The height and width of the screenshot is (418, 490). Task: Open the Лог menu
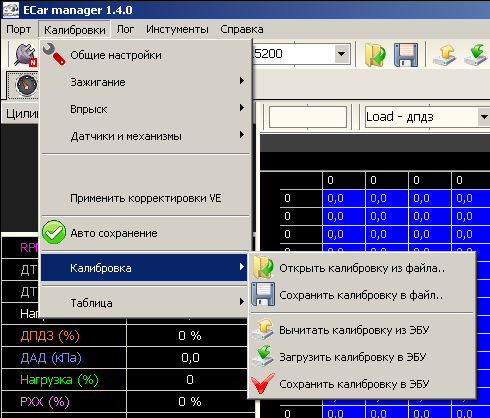pos(125,29)
